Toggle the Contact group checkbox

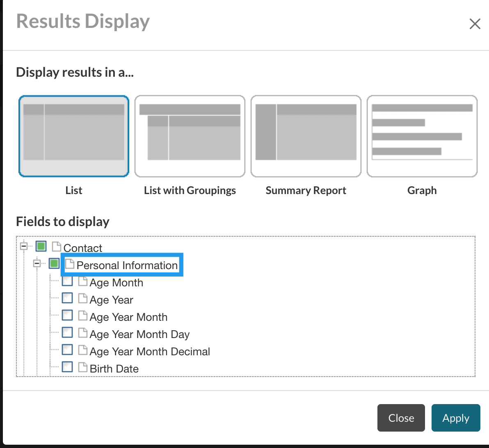click(41, 247)
